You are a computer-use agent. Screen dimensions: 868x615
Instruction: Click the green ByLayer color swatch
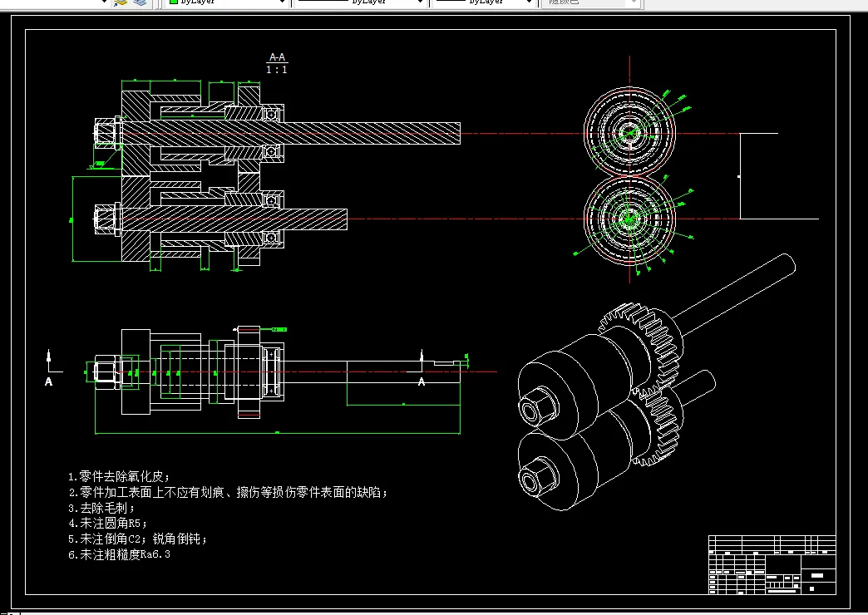point(173,2)
